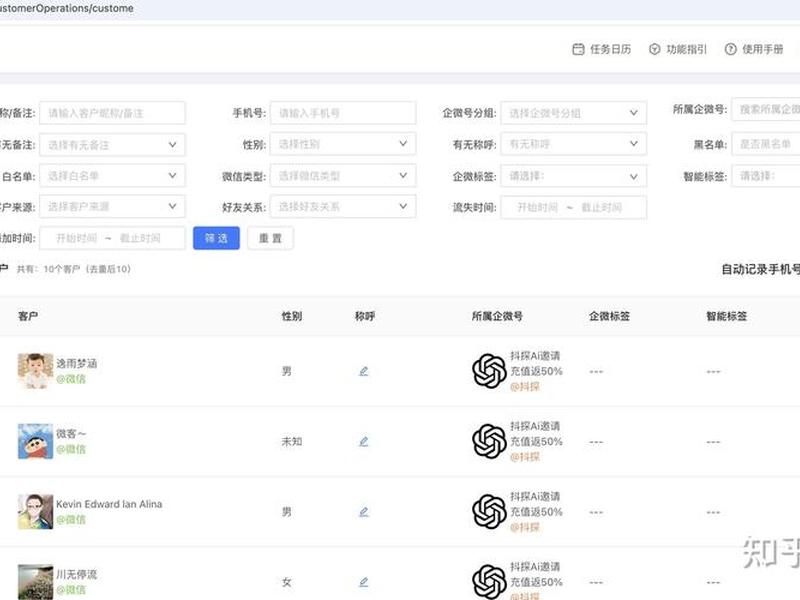Click the 智能标签 column header
Viewport: 800px width, 600px height.
tap(727, 316)
